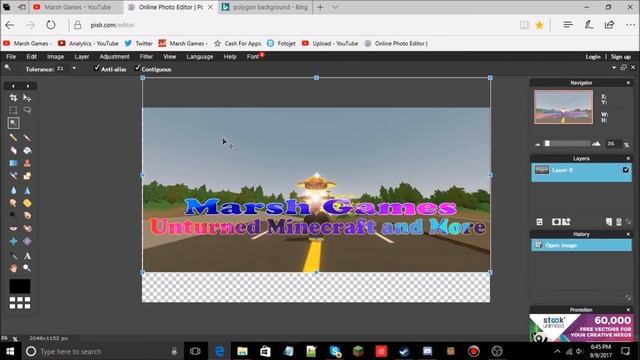640x360 pixels.
Task: Select the Burn tool
Action: tap(27, 216)
